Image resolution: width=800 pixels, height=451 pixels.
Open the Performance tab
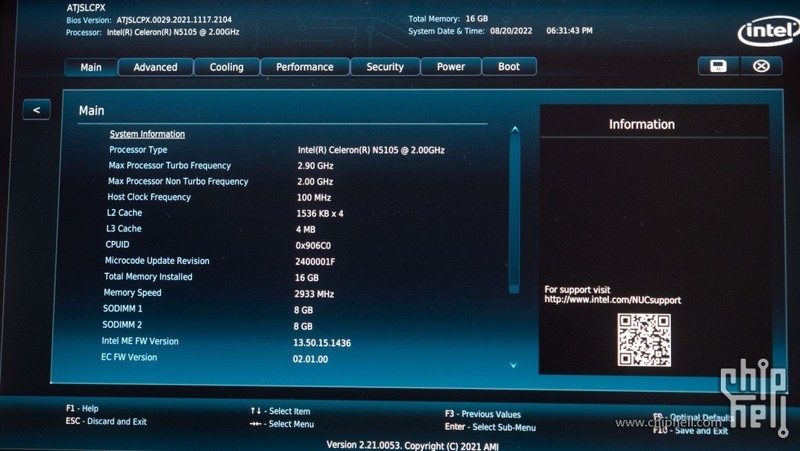pos(305,67)
